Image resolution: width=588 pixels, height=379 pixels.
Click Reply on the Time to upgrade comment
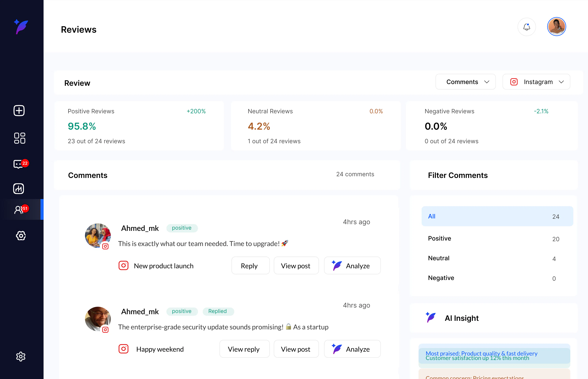(251, 266)
